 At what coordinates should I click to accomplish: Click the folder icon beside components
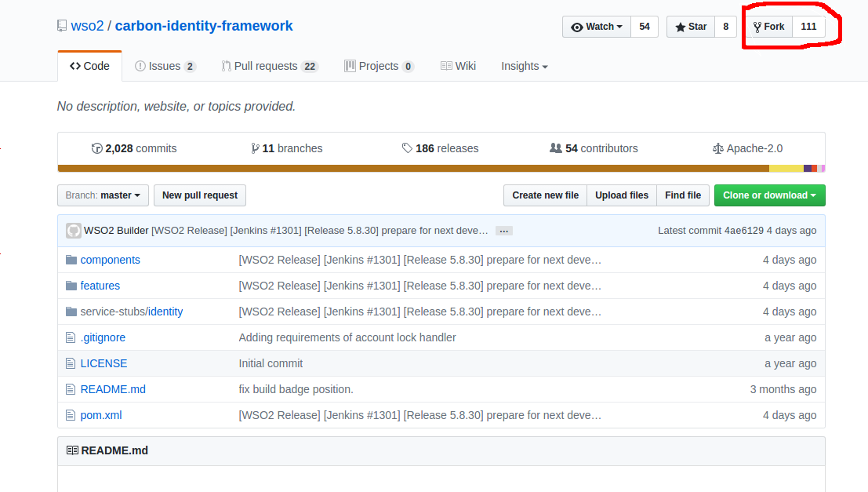pos(71,260)
